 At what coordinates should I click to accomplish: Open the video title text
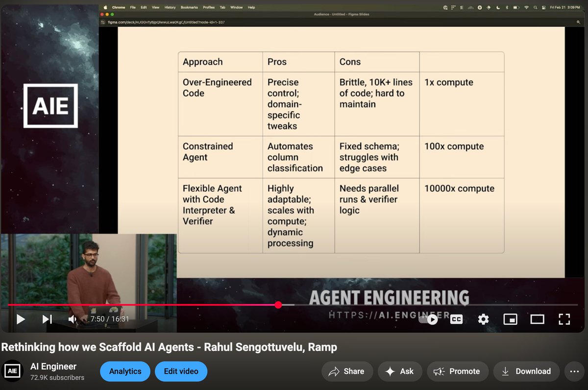click(x=169, y=347)
